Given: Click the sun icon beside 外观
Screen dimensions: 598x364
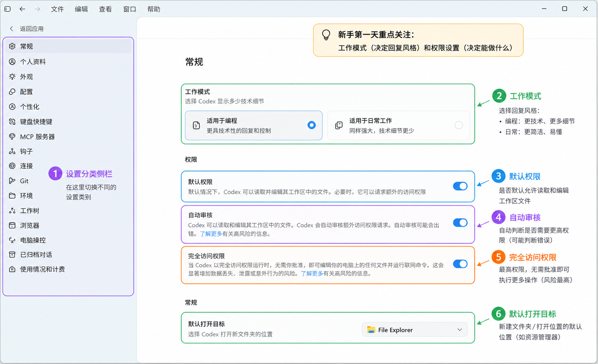Looking at the screenshot, I should [x=12, y=77].
